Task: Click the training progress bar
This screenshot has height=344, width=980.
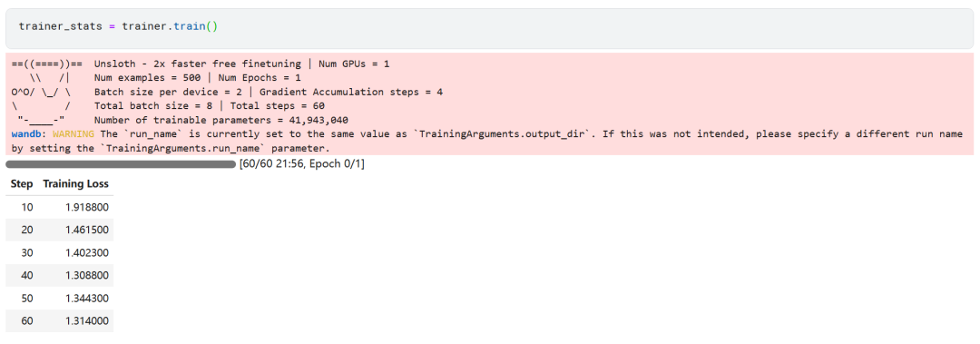Action: 121,164
